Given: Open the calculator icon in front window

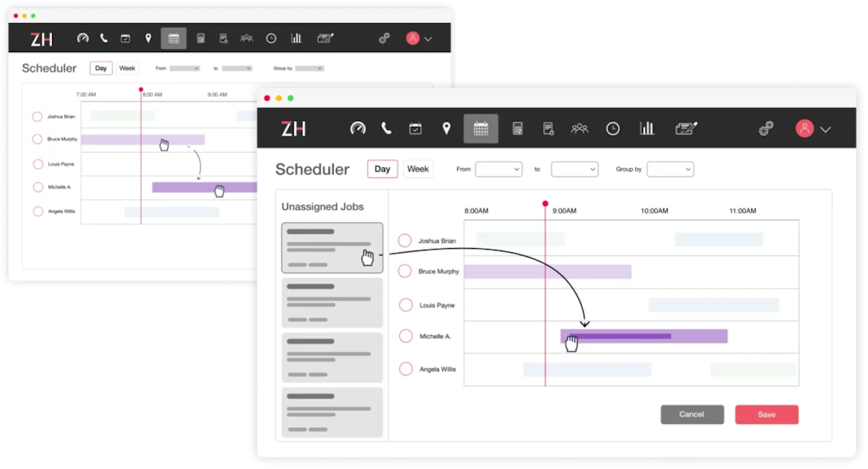Looking at the screenshot, I should tap(517, 129).
